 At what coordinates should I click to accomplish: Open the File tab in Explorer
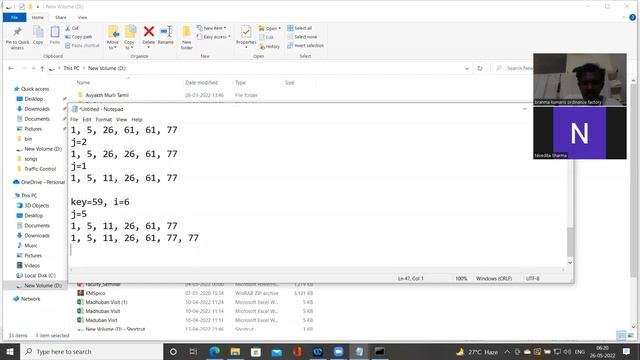click(x=15, y=18)
